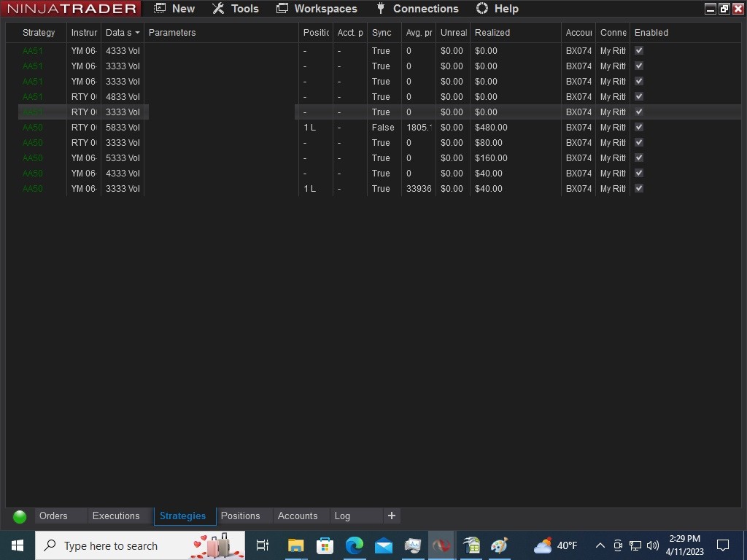Click the Unrealized column header
This screenshot has width=747, height=560.
pyautogui.click(x=453, y=32)
